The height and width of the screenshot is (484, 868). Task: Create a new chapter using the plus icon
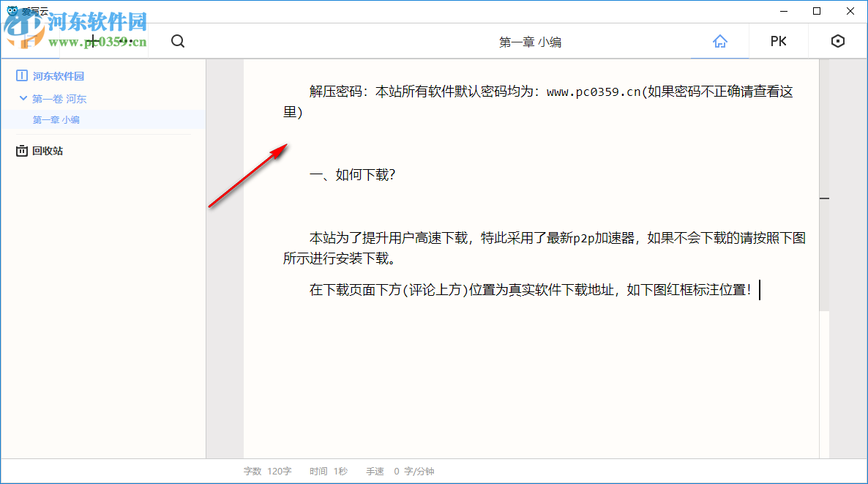(93, 41)
